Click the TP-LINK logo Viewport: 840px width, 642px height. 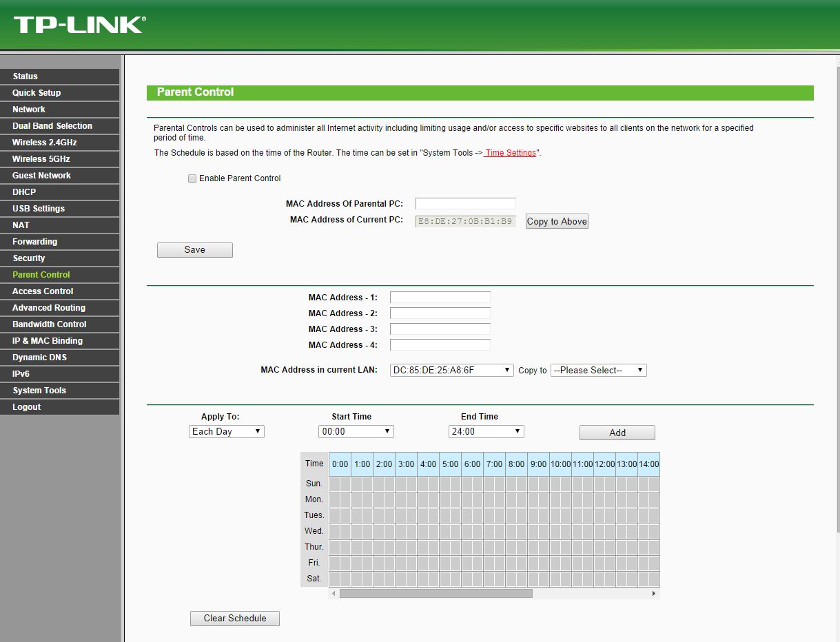pyautogui.click(x=79, y=25)
